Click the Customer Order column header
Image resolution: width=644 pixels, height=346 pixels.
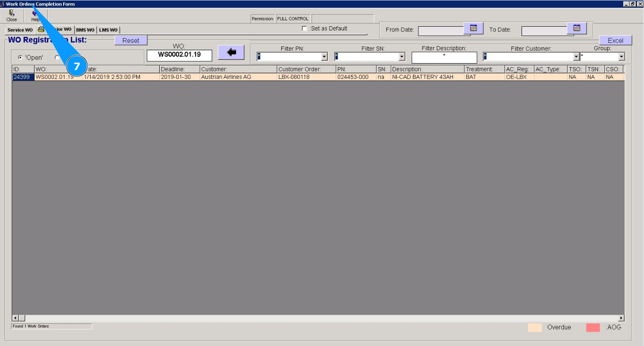pyautogui.click(x=307, y=70)
